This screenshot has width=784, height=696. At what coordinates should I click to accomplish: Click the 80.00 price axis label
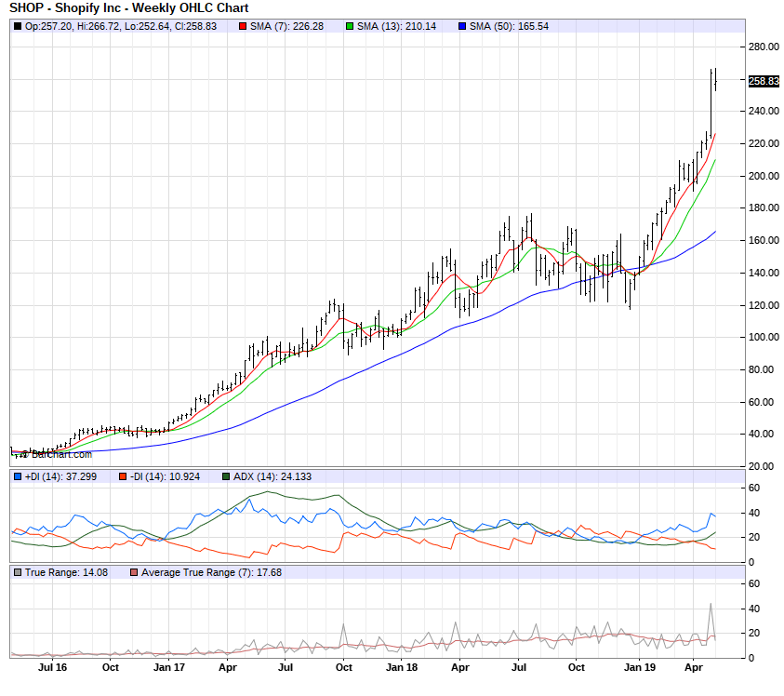point(761,369)
